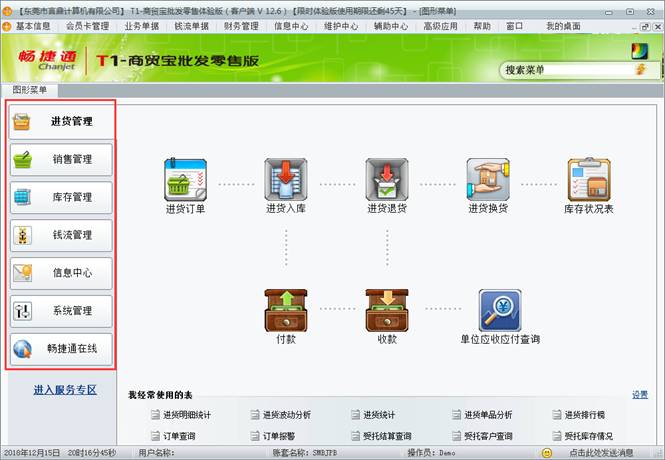
Task: Click the 进货入库 warehouse entry icon
Action: (x=286, y=180)
